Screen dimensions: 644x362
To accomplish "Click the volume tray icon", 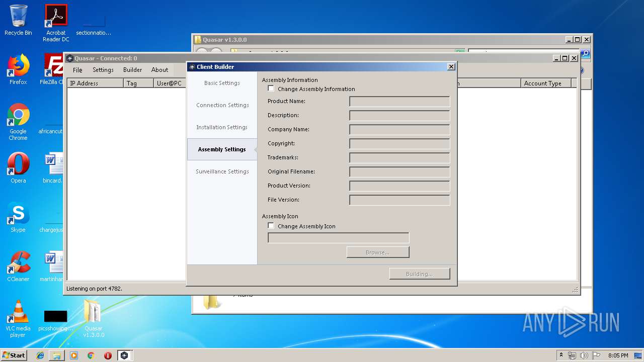I will (584, 355).
